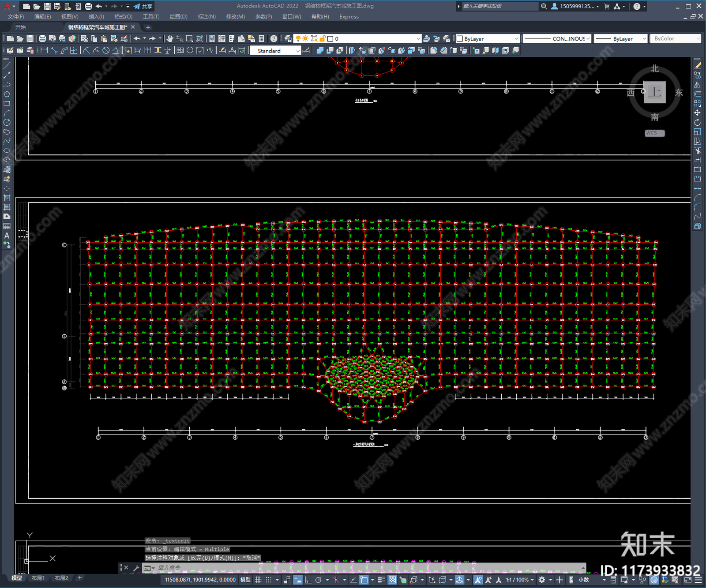Open the annotation scale 1:1 / 100% dropdown
This screenshot has height=588, width=706.
[519, 580]
